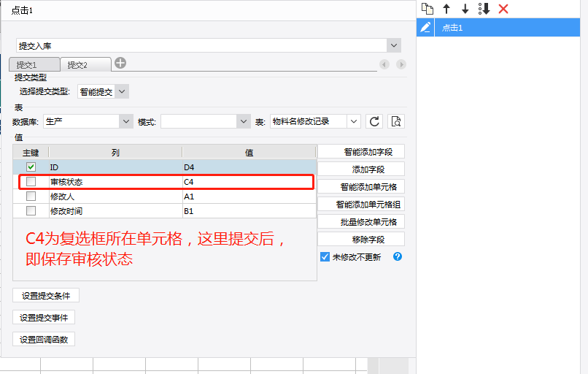The image size is (588, 374).
Task: Move the event down with the down arrow
Action: (x=465, y=9)
